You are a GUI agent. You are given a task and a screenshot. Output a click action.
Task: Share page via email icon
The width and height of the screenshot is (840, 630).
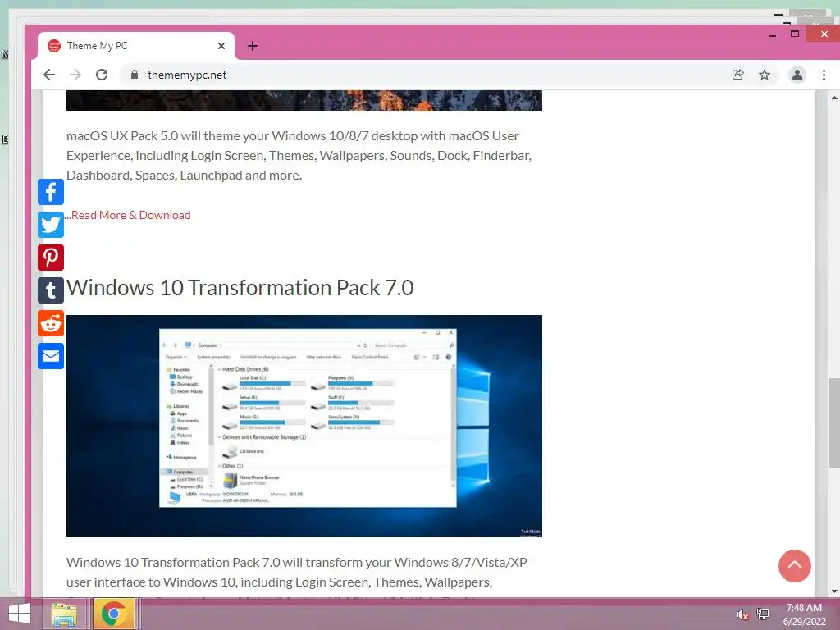point(51,356)
